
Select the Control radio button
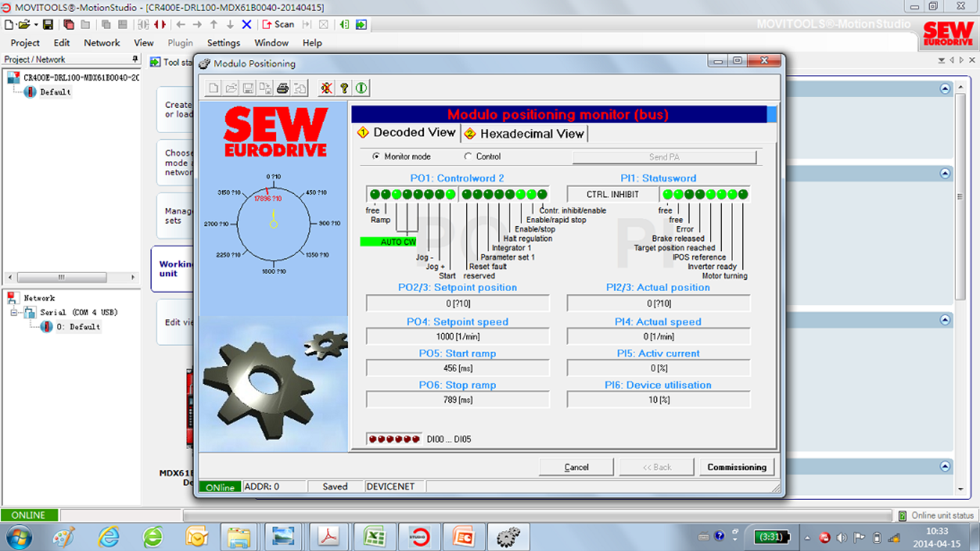coord(468,156)
